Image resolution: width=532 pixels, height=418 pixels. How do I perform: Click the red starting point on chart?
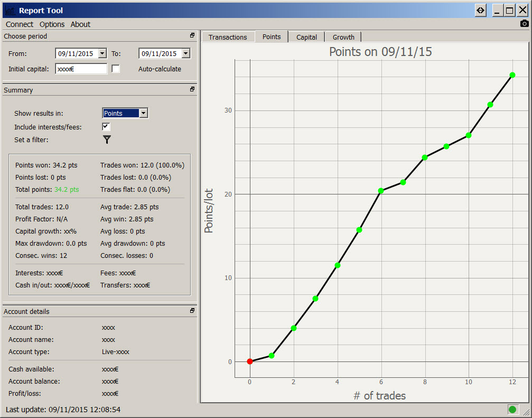(250, 361)
